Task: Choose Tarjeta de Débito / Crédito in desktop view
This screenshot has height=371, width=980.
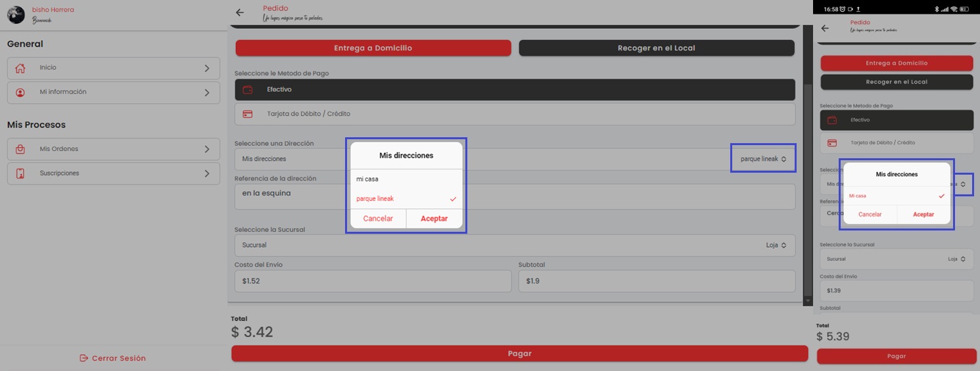Action: [515, 114]
